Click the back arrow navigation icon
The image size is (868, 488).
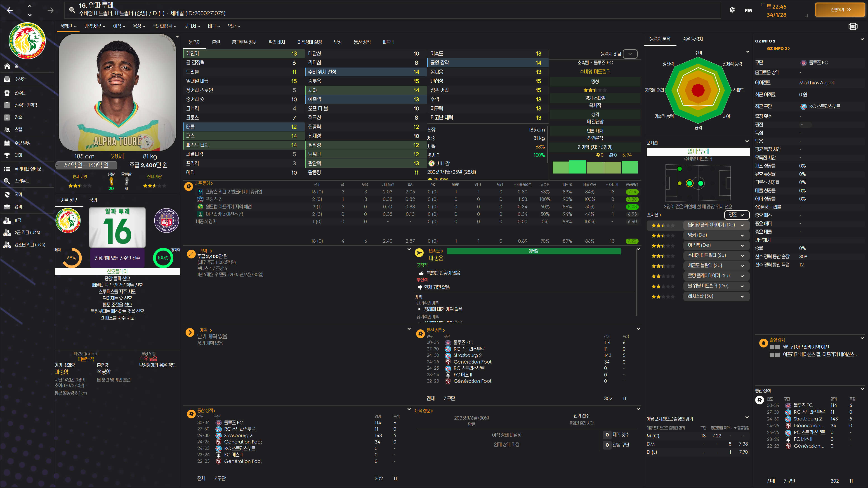[x=10, y=10]
